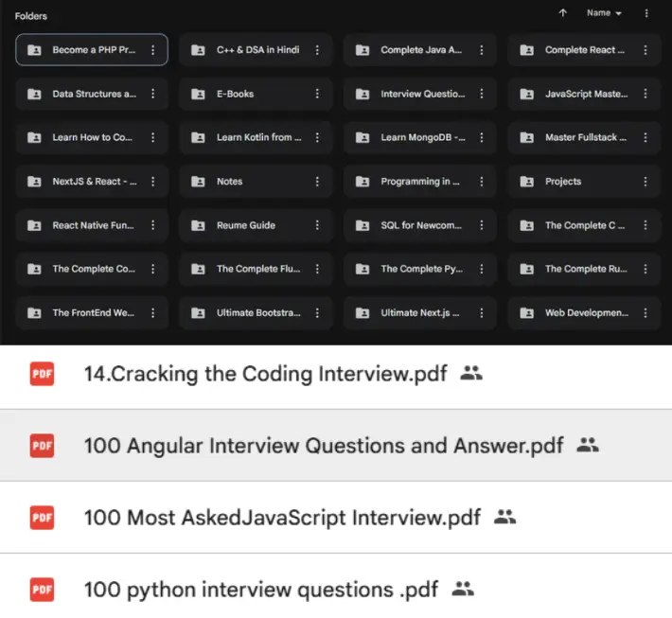The image size is (672, 618).
Task: Open the SQL for Newcom... folder
Action: point(420,225)
